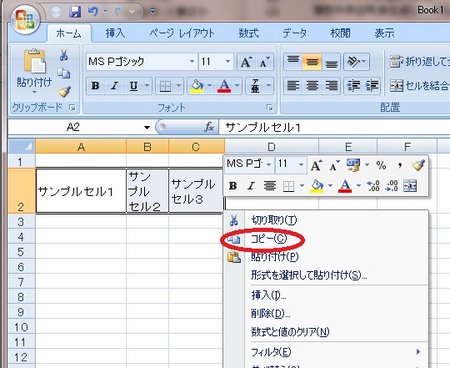The image size is (450, 368).
Task: Switch to 挿入 ribbon tab
Action: click(115, 33)
